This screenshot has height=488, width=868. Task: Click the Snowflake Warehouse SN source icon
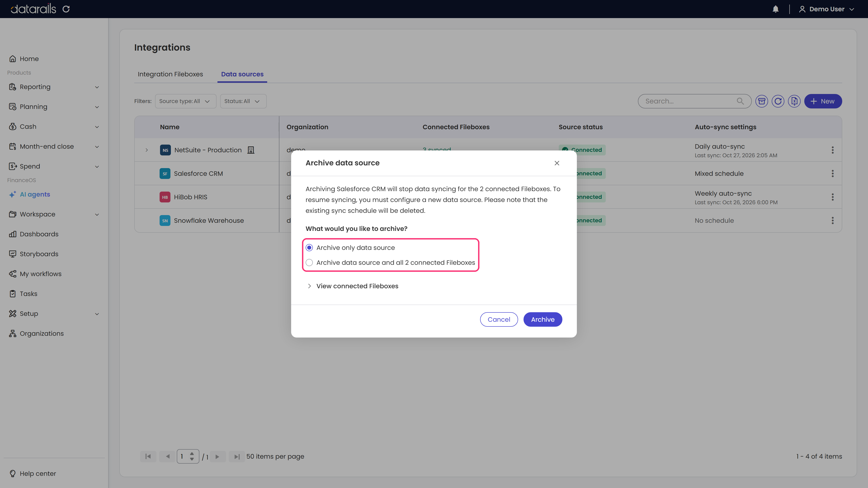[x=165, y=221]
